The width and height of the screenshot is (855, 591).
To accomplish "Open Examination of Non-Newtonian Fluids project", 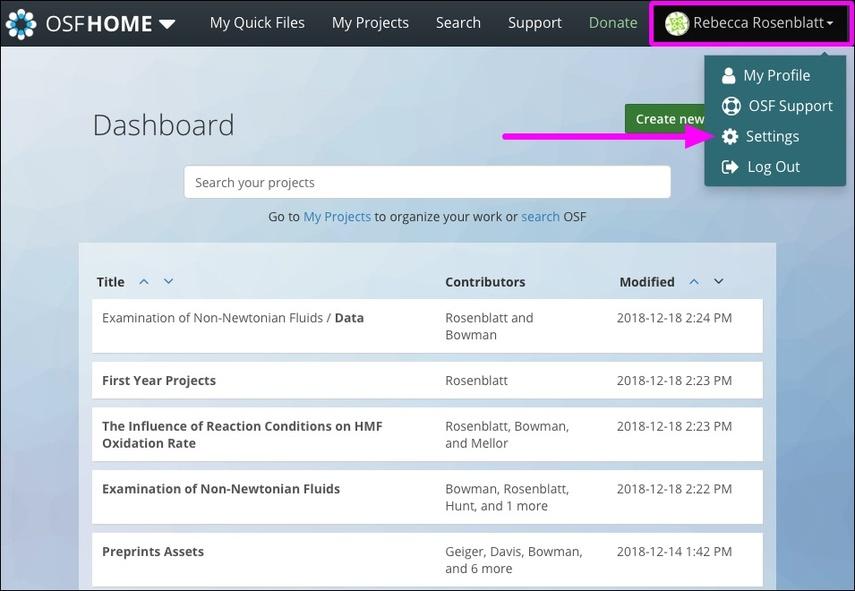I will (x=428, y=497).
